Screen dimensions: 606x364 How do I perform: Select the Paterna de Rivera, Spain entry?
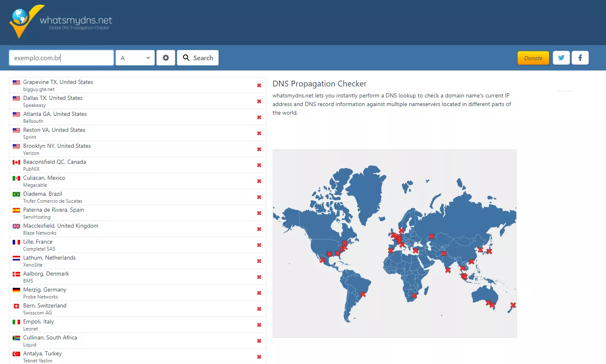click(138, 213)
